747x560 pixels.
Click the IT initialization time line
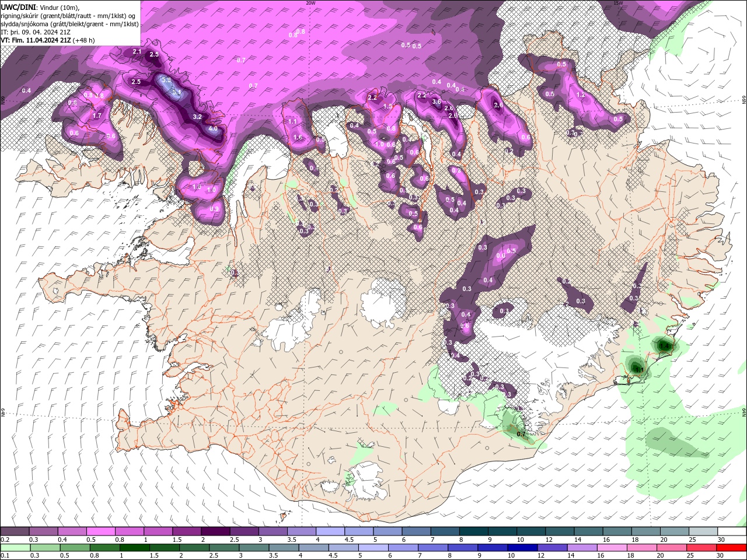click(x=36, y=32)
